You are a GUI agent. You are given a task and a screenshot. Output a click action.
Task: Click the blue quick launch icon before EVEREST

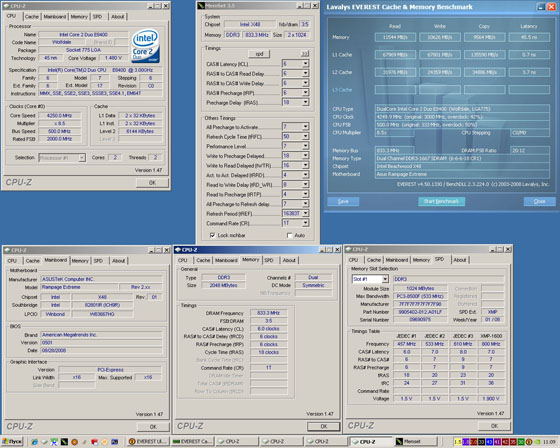tap(114, 442)
